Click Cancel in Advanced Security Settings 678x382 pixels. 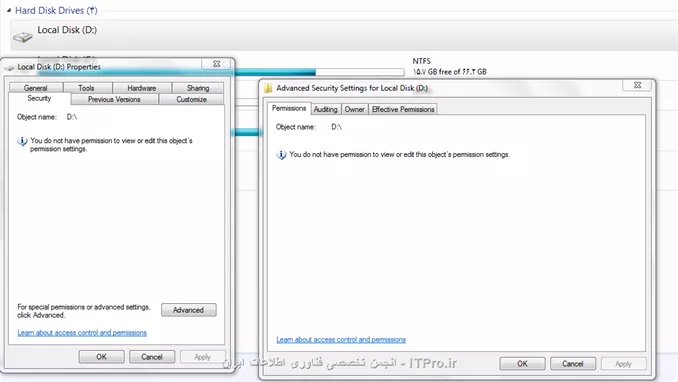click(573, 364)
